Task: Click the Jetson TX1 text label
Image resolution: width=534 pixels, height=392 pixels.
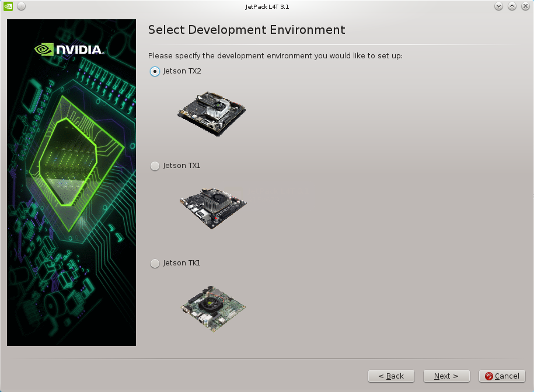Action: (182, 166)
